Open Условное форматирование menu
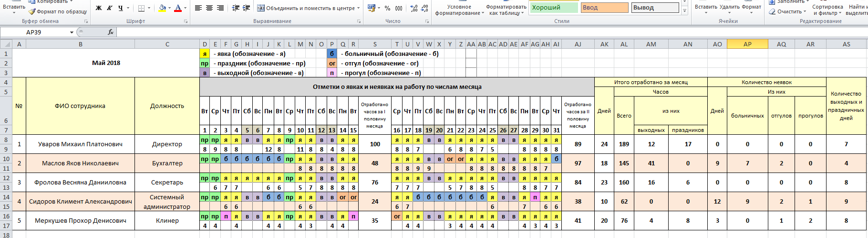The height and width of the screenshot is (238, 868). point(459,10)
